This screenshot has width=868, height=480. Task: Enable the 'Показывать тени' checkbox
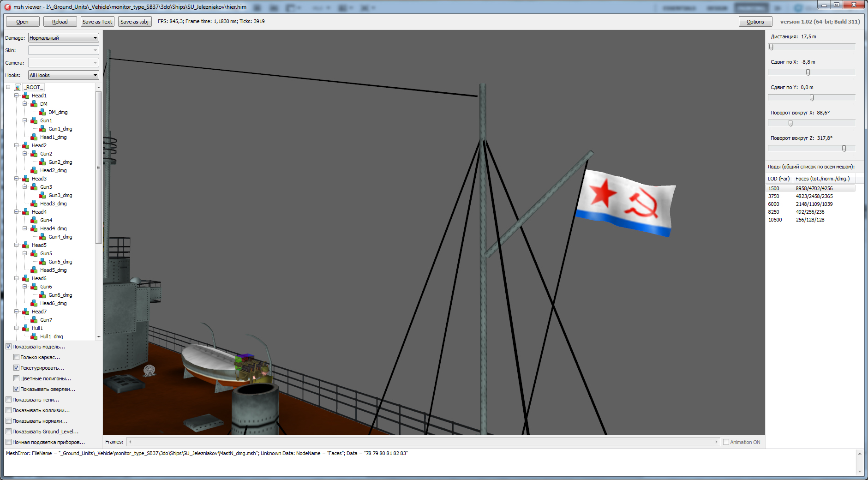click(8, 400)
